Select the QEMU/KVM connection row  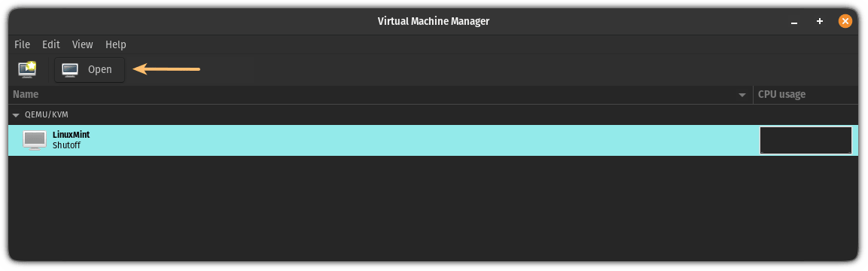point(434,115)
